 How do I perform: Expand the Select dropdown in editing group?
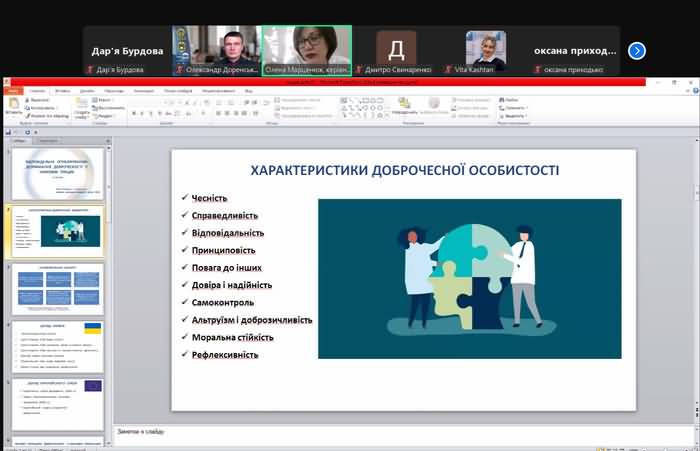[x=514, y=115]
